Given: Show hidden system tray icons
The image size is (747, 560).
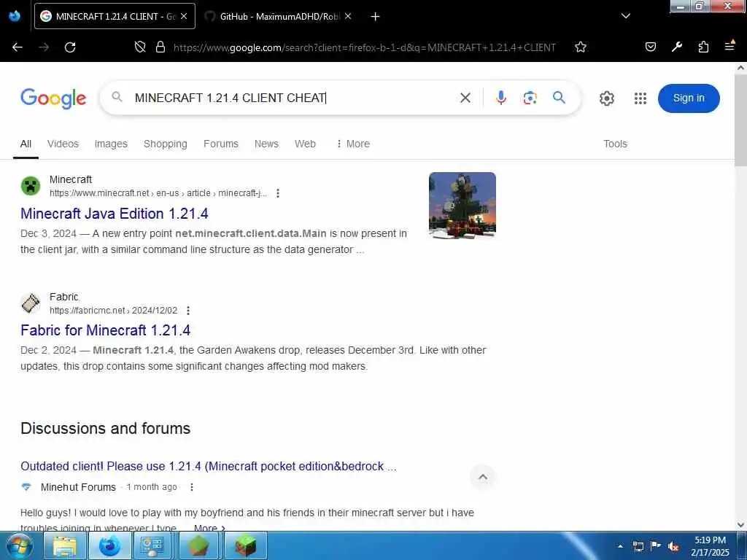Looking at the screenshot, I should [x=620, y=546].
